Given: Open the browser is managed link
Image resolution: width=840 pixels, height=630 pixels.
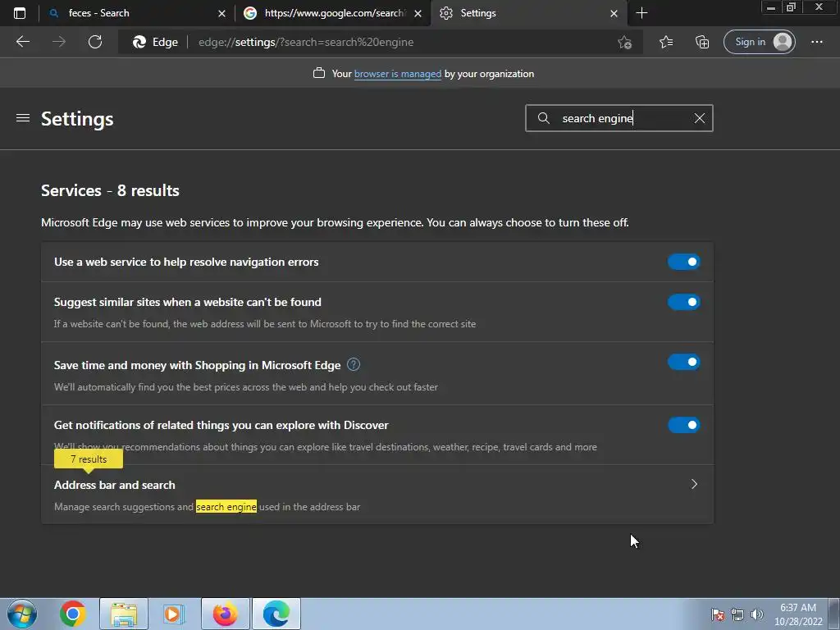Looking at the screenshot, I should click(398, 74).
